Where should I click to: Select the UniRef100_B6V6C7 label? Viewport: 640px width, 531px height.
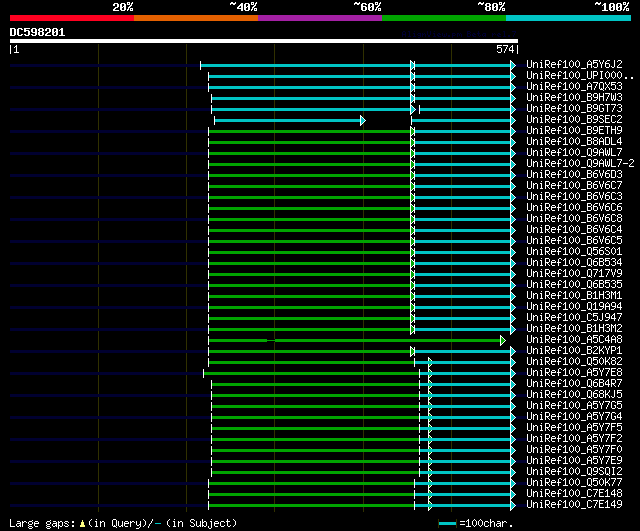(574, 186)
